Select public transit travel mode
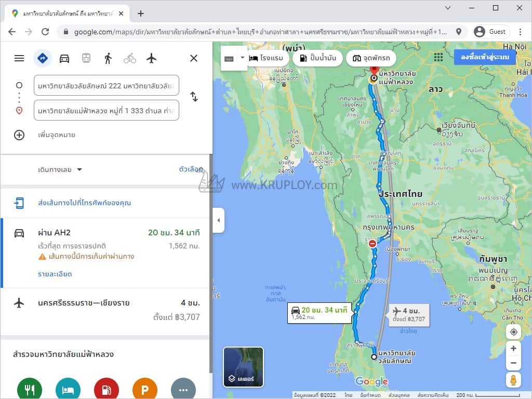 pyautogui.click(x=86, y=58)
